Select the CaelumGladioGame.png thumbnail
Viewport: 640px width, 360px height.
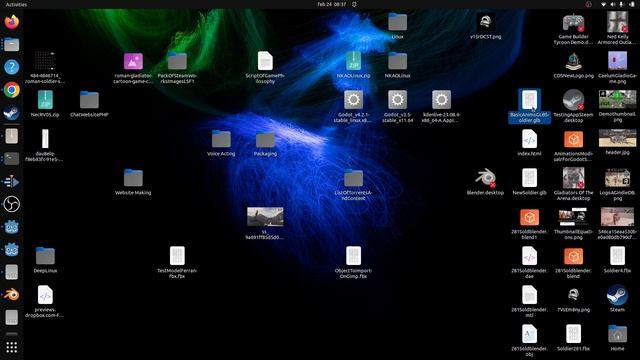(x=617, y=68)
